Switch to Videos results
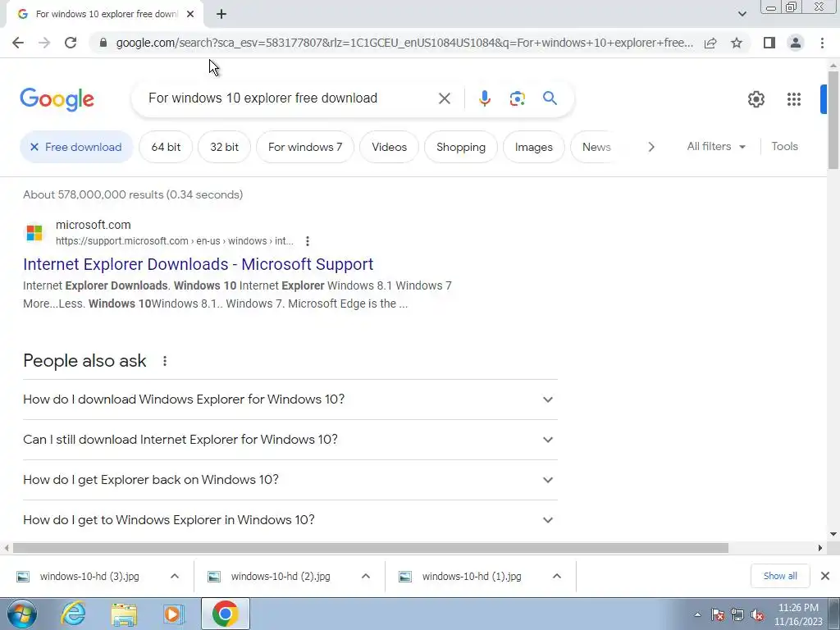The image size is (840, 630). (389, 147)
